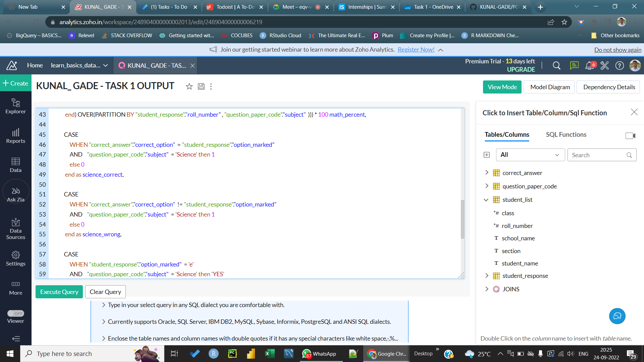Mark the query as a favorite (star)

(x=189, y=86)
